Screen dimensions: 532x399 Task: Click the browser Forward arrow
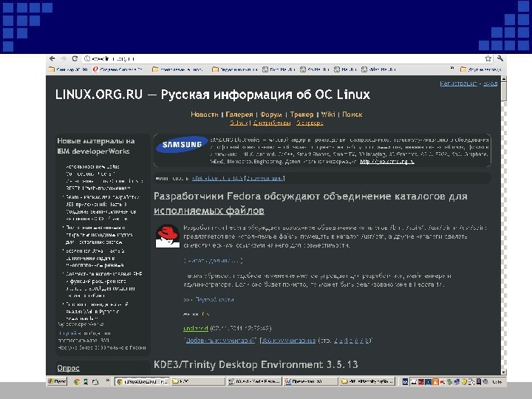[x=64, y=58]
